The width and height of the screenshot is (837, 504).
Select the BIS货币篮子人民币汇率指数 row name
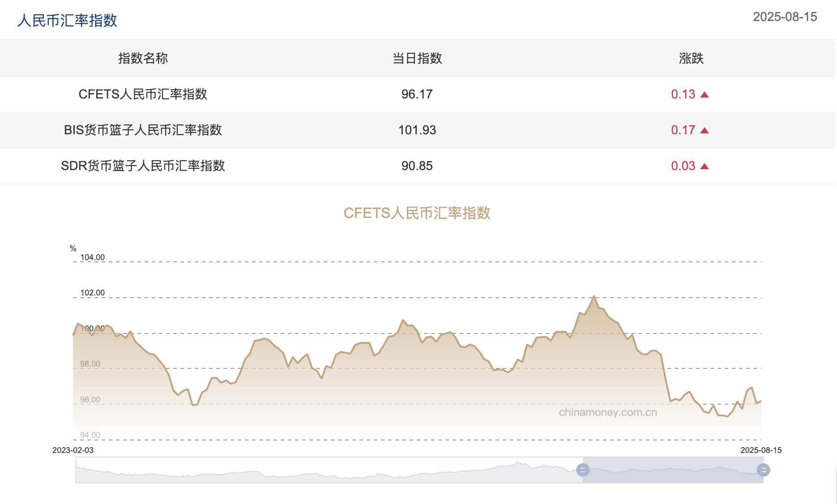point(143,130)
